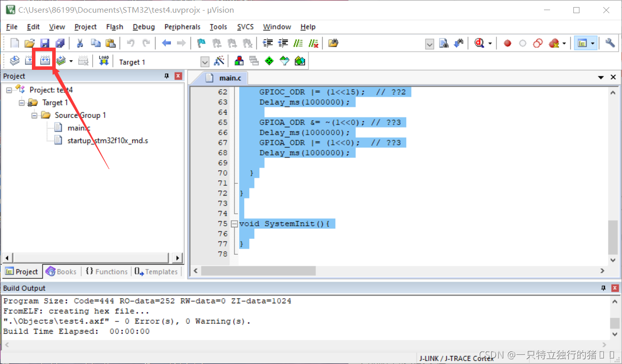The height and width of the screenshot is (364, 622).
Task: Open the window view dropdown arrow
Action: (592, 44)
